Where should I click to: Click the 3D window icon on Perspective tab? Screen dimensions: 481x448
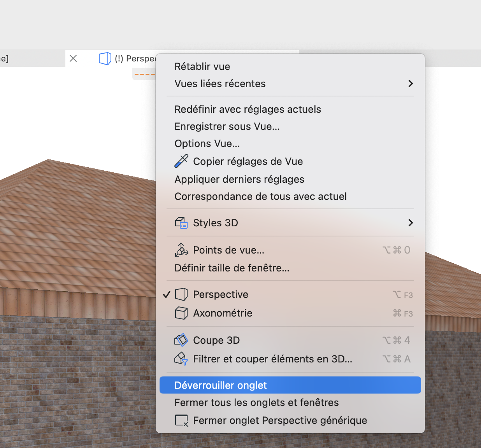(x=105, y=59)
